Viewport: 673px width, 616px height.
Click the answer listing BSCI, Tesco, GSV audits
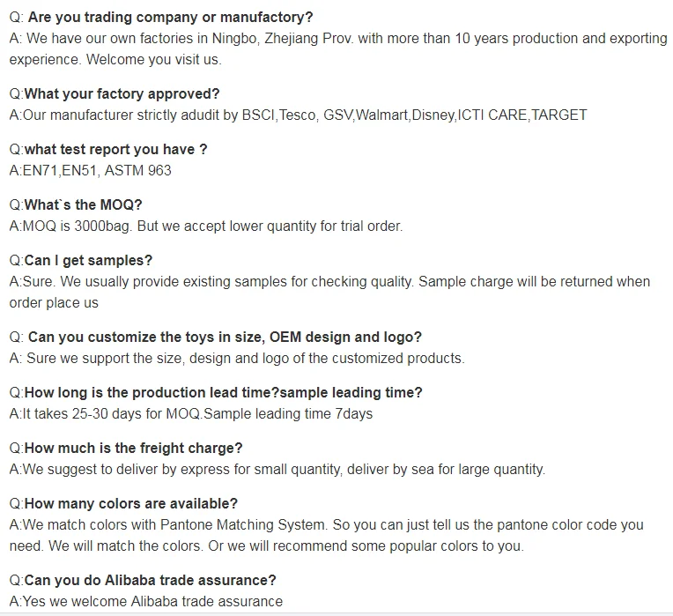298,115
